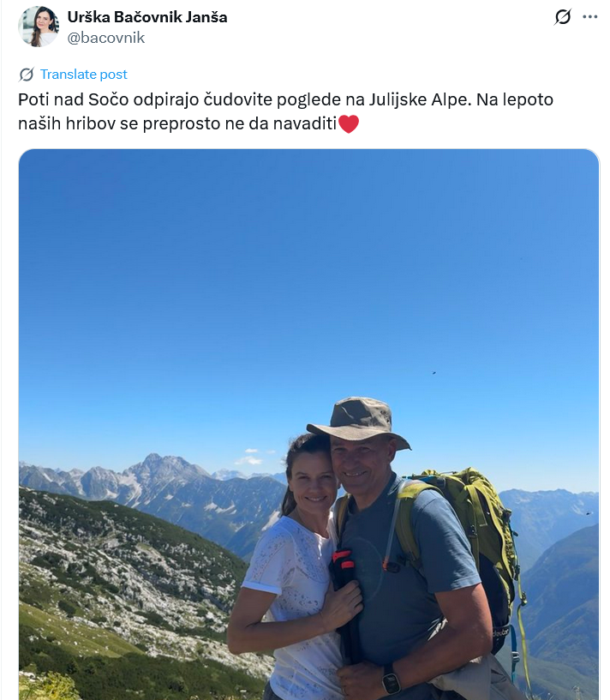610x700 pixels.
Task: Click the red trekking pole clip
Action: [344, 560]
